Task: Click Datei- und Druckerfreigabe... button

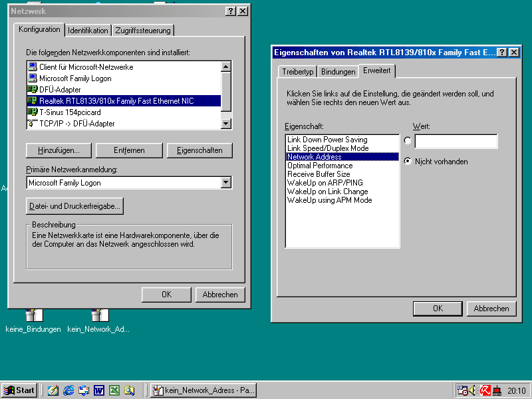Action: [74, 206]
